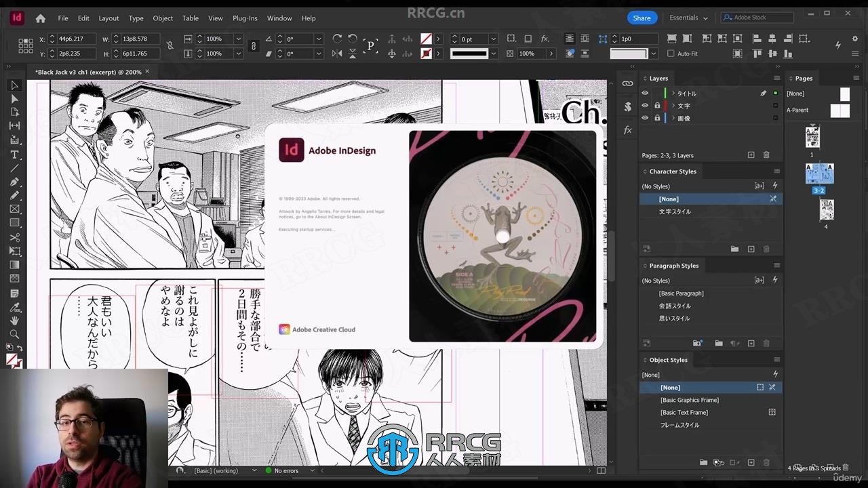Viewport: 868px width, 488px height.
Task: Swap fill and stroke arrow
Action: pyautogui.click(x=20, y=348)
